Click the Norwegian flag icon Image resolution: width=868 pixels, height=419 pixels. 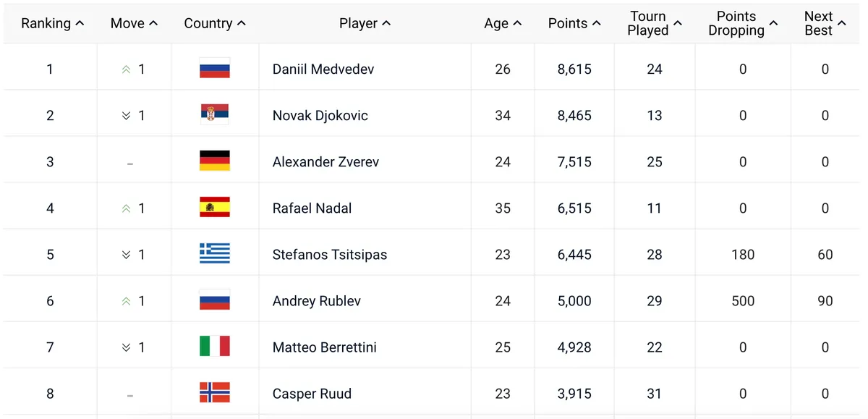(x=214, y=393)
